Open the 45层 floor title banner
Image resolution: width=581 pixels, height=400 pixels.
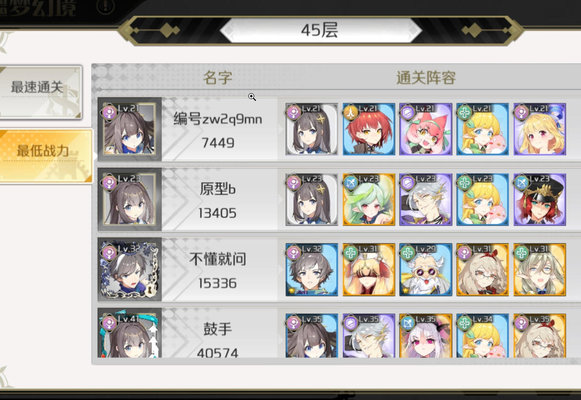tap(321, 30)
